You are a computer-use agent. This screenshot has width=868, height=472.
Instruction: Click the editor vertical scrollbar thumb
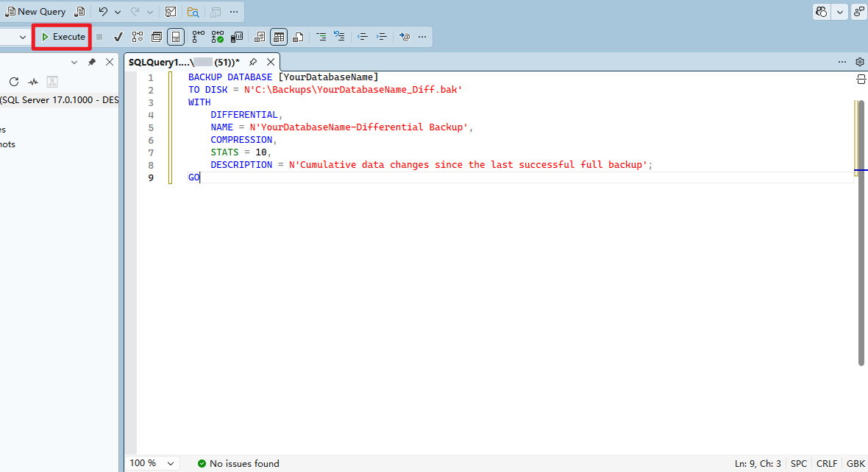pos(861,233)
